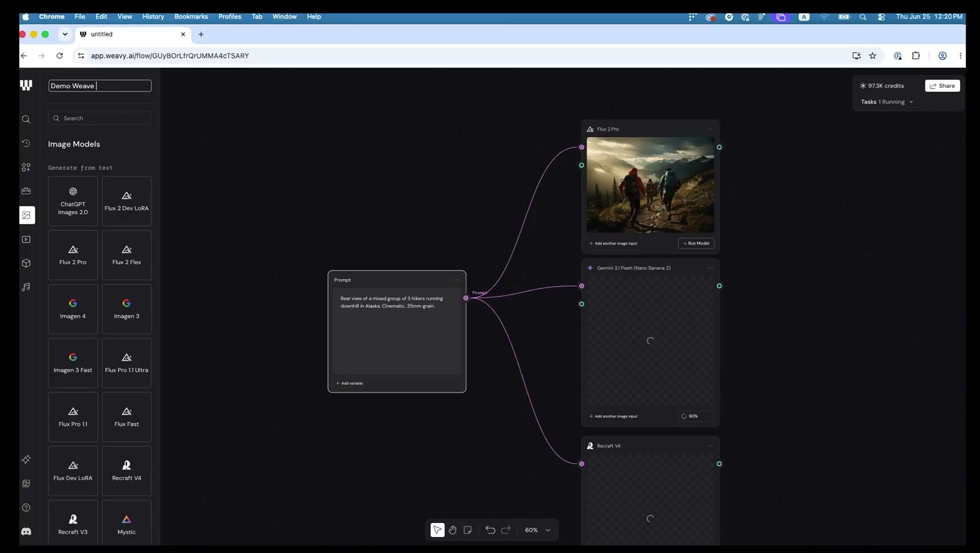Add Imagen 3 model tile
The width and height of the screenshot is (980, 553).
tap(127, 309)
